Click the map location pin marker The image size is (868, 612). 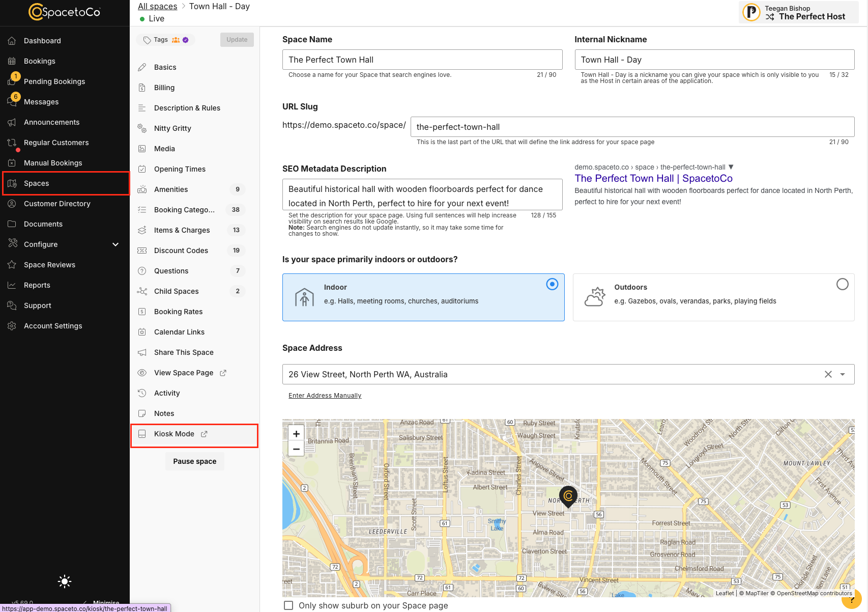click(568, 496)
